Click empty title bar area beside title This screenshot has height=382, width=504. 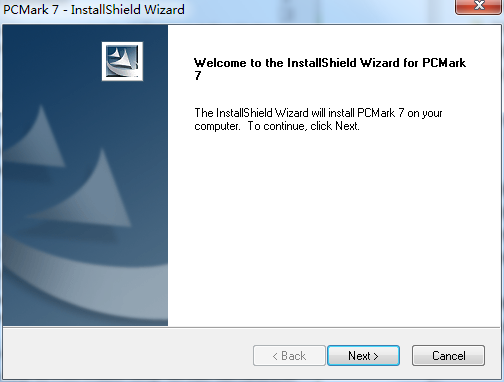317,10
